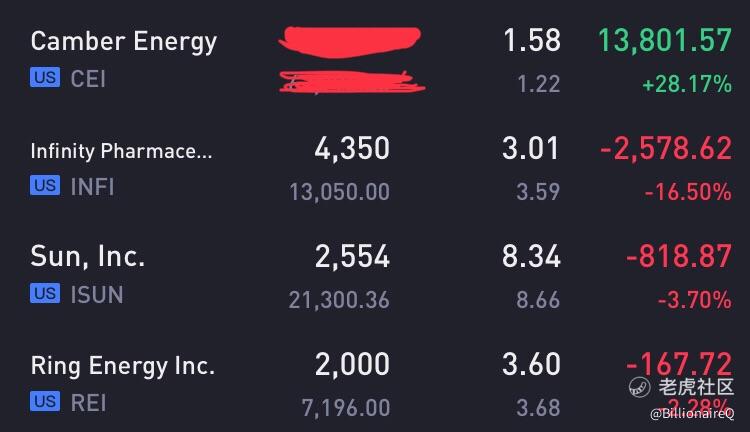Image resolution: width=750 pixels, height=432 pixels.
Task: Click the -2,578.62 loss value
Action: click(666, 148)
